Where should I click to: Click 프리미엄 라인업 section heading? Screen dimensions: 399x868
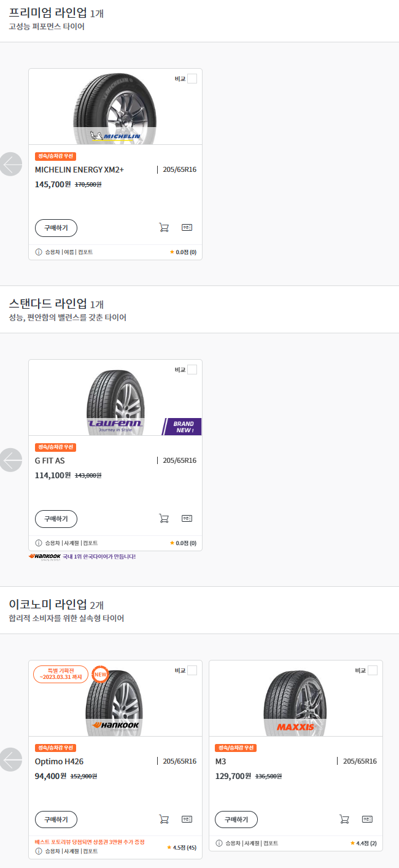pyautogui.click(x=48, y=12)
